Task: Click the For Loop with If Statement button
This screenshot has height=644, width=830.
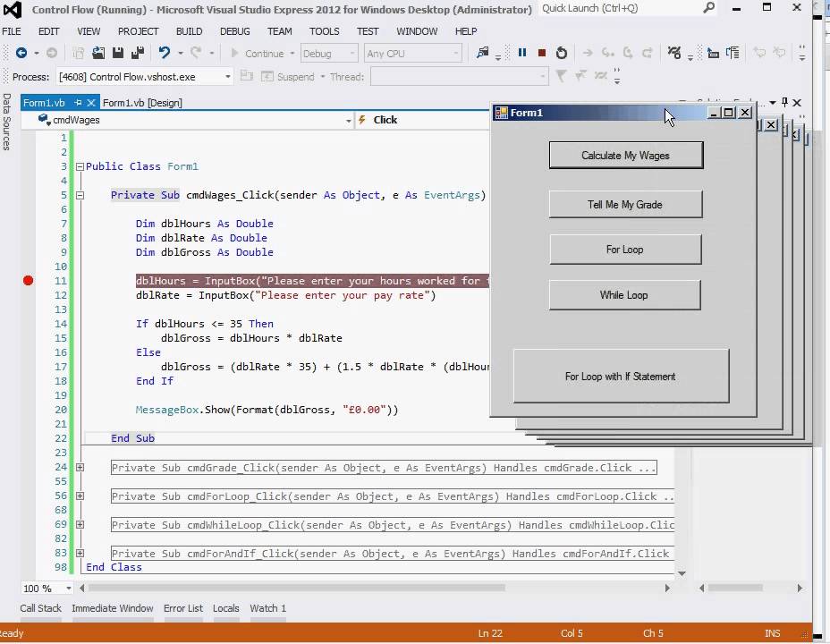Action: (621, 377)
